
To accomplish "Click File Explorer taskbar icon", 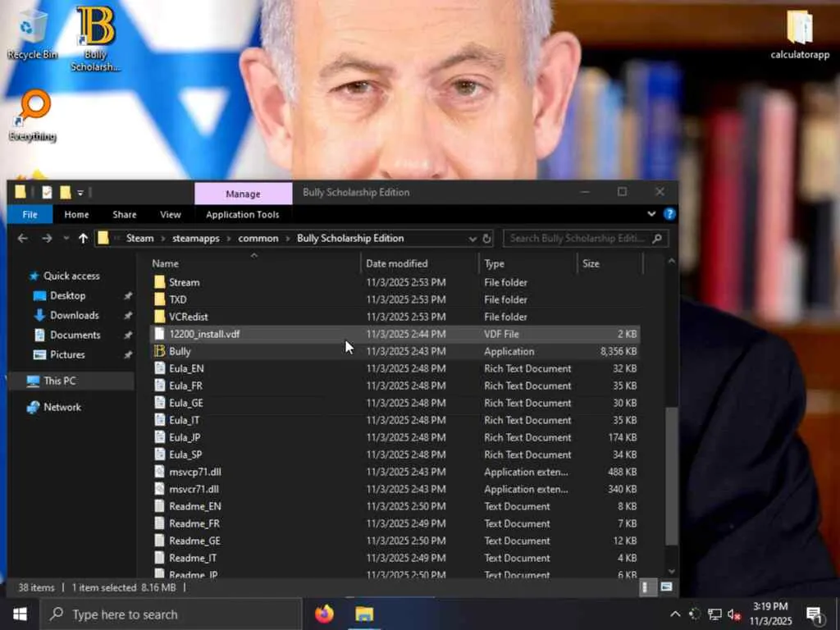I will (x=364, y=614).
